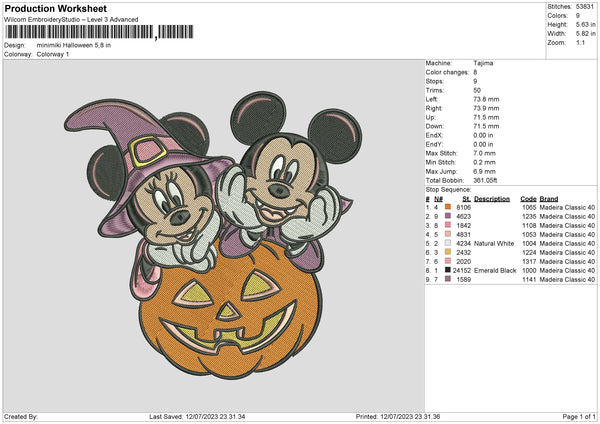Pick the mauve swatch beside stitch count 1589
600x424 pixels.
pyautogui.click(x=448, y=279)
